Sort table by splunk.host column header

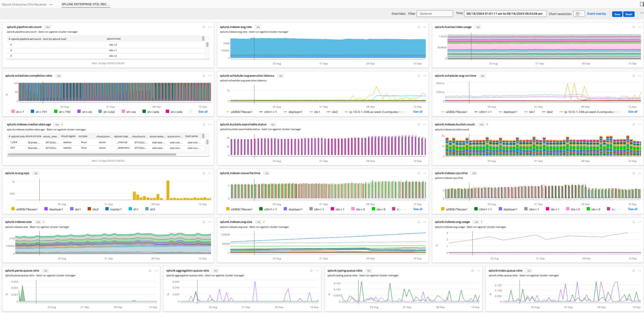point(114,39)
